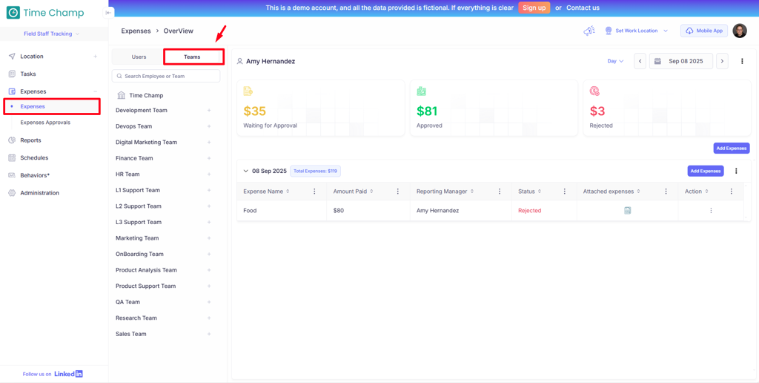Click the Sign up button in banner
Screen dimensions: 759x383
(x=534, y=8)
